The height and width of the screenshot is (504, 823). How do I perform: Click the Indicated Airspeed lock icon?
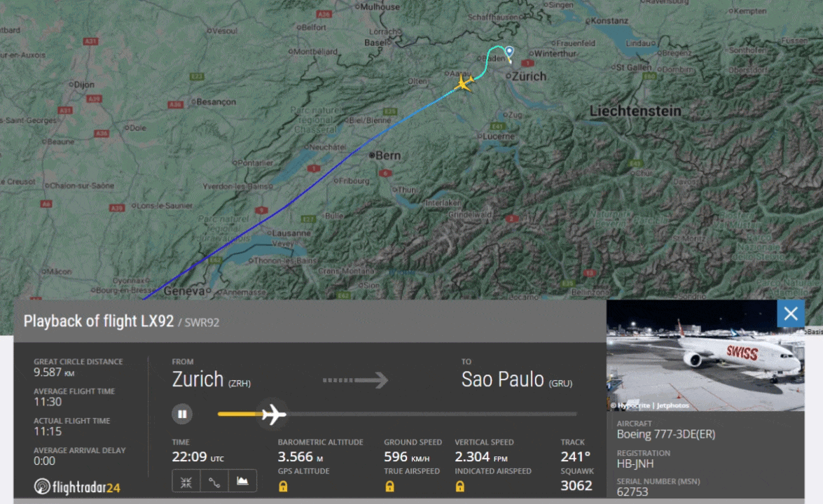[x=459, y=486]
